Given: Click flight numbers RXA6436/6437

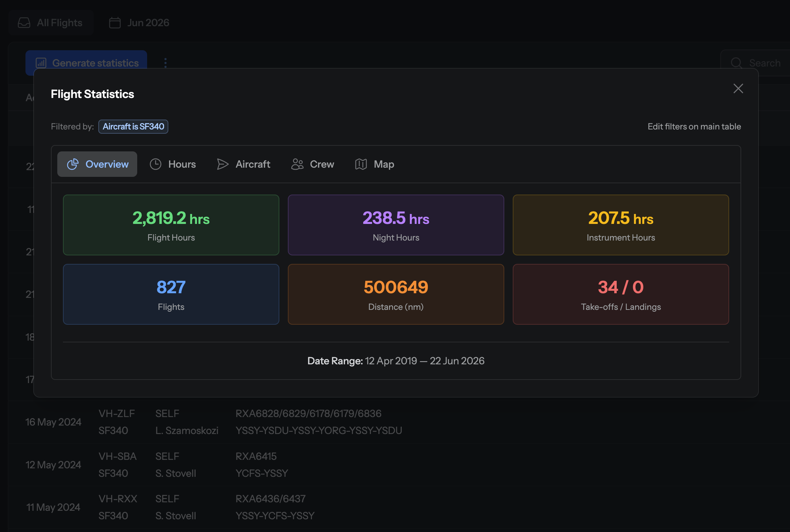Looking at the screenshot, I should (x=271, y=499).
